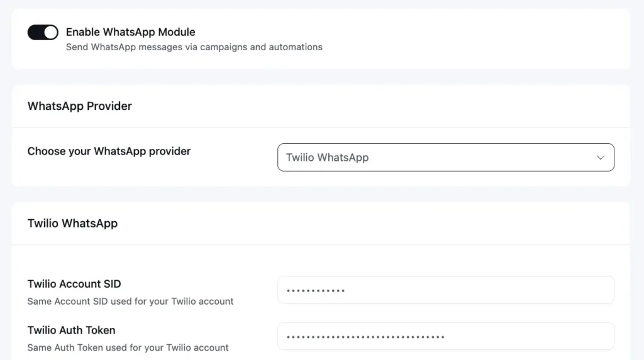This screenshot has width=644, height=360.
Task: Toggle the Enable WhatsApp Module switch
Action: point(43,32)
